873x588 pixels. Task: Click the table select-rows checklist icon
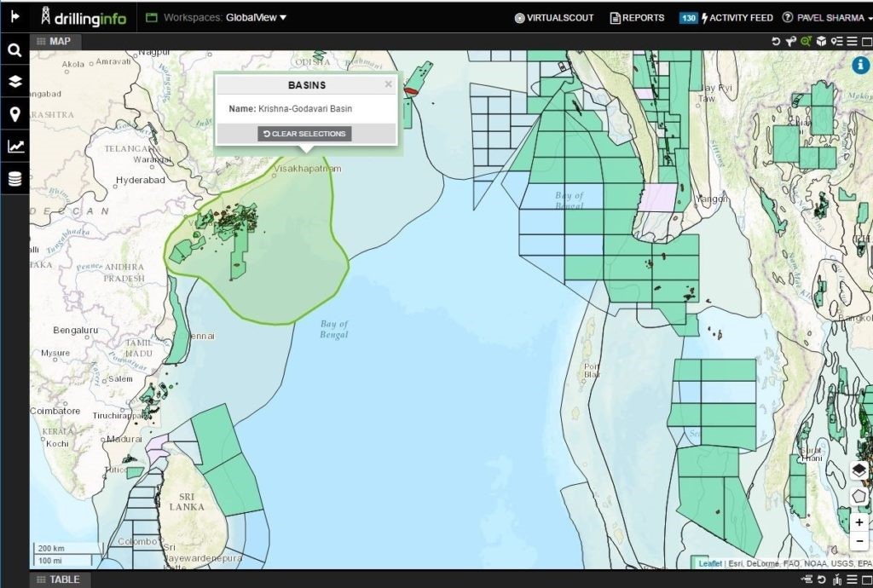coord(807,579)
